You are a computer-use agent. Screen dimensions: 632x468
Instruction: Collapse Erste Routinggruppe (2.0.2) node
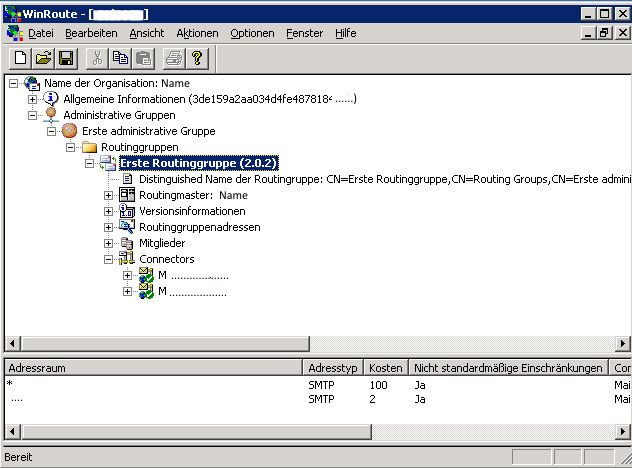89,163
